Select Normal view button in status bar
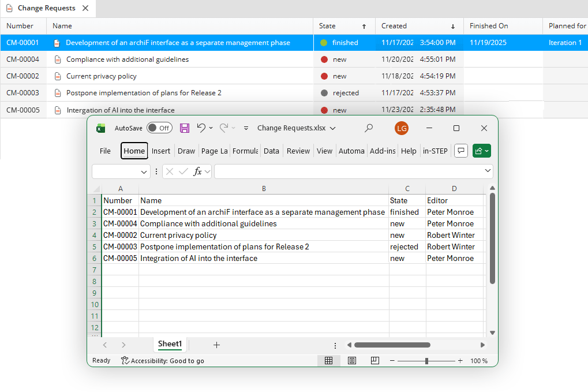 [x=328, y=361]
